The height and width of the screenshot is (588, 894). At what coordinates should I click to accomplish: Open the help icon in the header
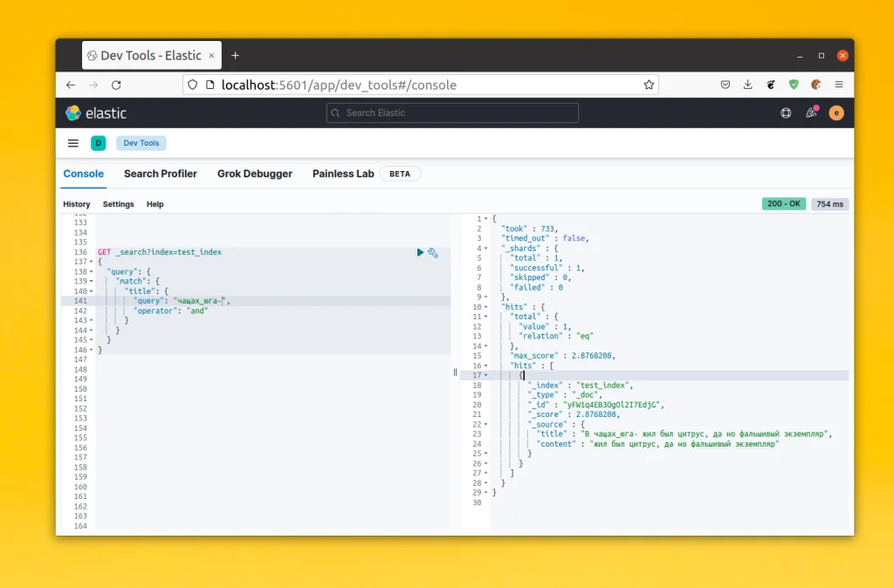tap(785, 113)
